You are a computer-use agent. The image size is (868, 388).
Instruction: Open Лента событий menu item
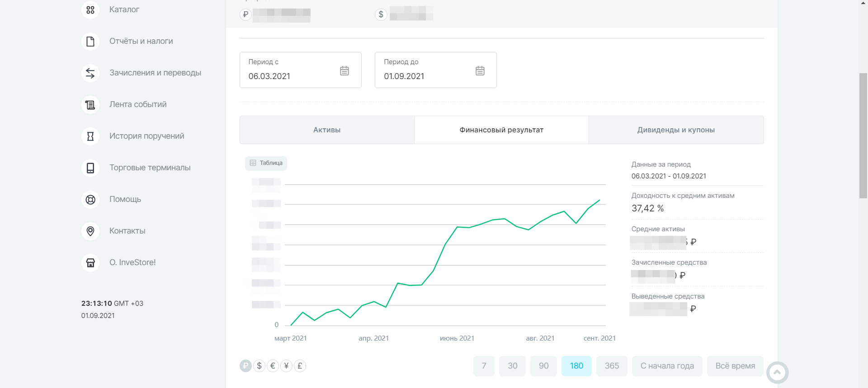point(138,104)
